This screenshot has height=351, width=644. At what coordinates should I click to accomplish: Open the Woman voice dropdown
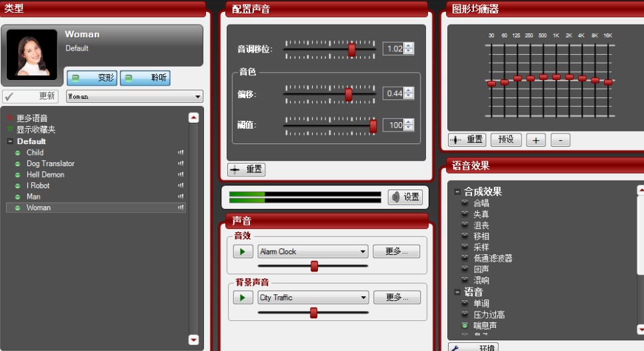click(x=134, y=96)
